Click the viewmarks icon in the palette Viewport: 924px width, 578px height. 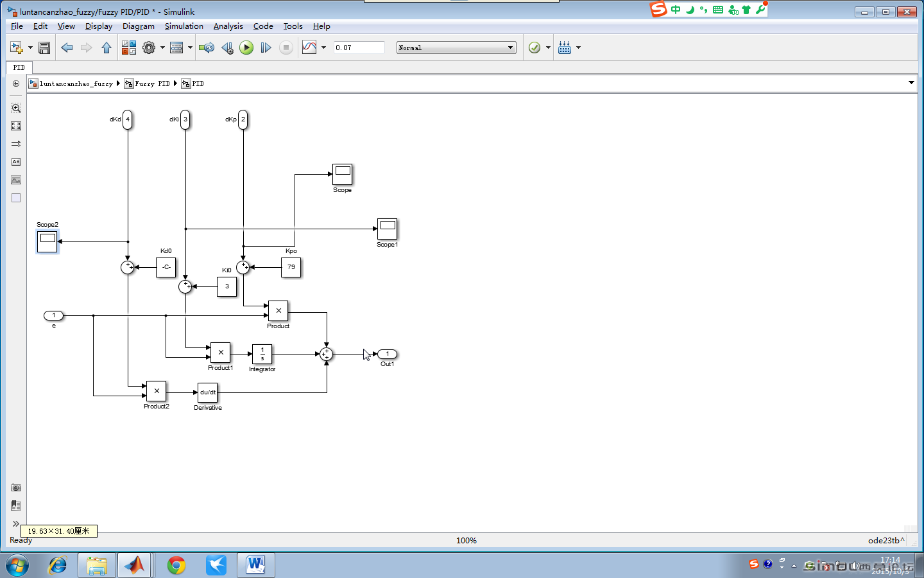[x=16, y=505]
